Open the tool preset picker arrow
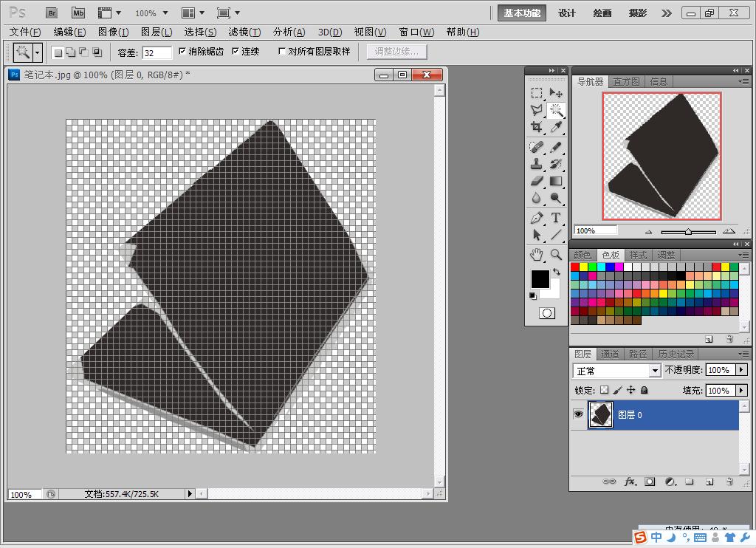The image size is (756, 548). [x=38, y=52]
